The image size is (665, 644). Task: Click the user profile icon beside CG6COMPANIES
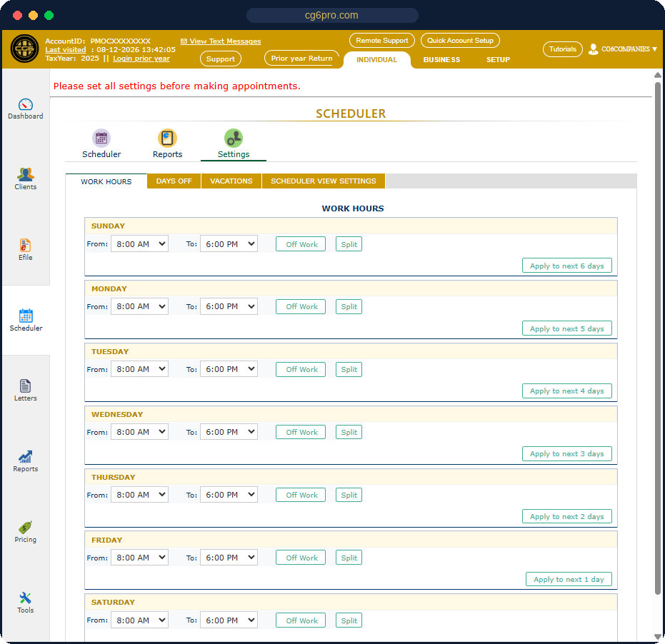[x=594, y=49]
